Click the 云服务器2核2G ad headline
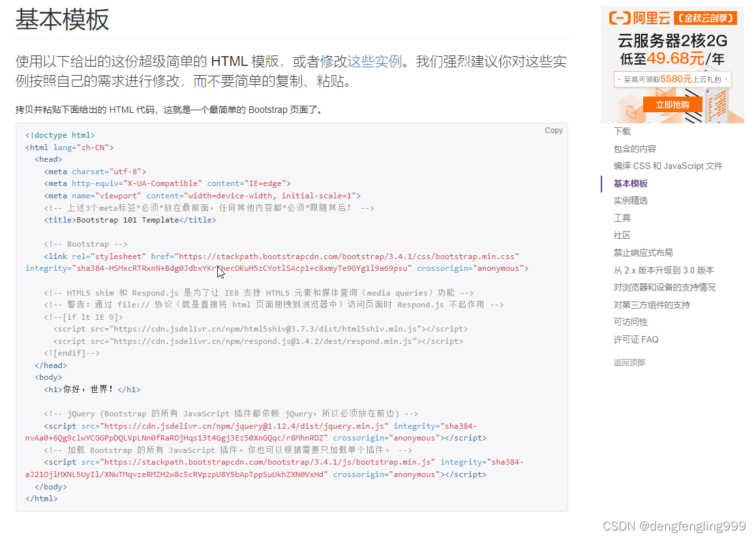This screenshot has height=539, width=756. tap(672, 40)
